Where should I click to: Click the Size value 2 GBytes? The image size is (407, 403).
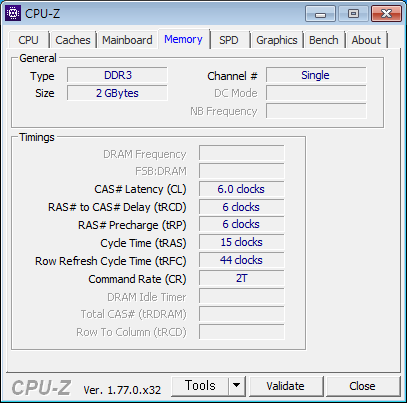point(117,93)
